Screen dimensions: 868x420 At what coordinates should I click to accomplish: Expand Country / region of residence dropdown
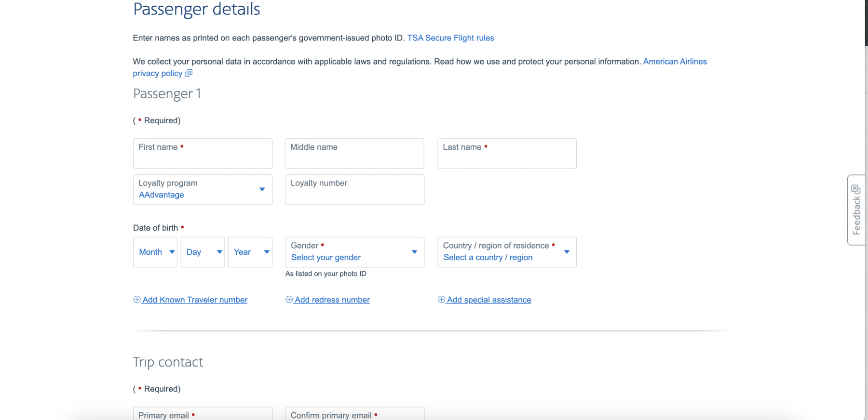(507, 252)
